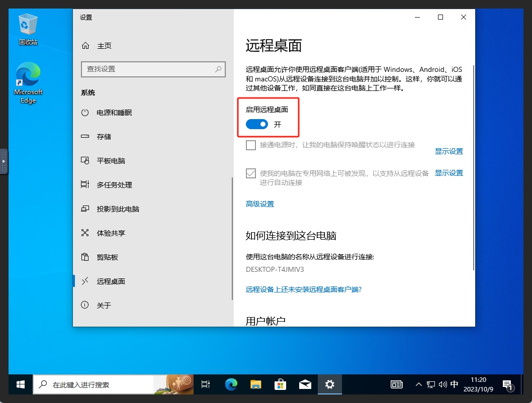Toggle off 启用远程桌面
This screenshot has width=532, height=403.
click(257, 124)
